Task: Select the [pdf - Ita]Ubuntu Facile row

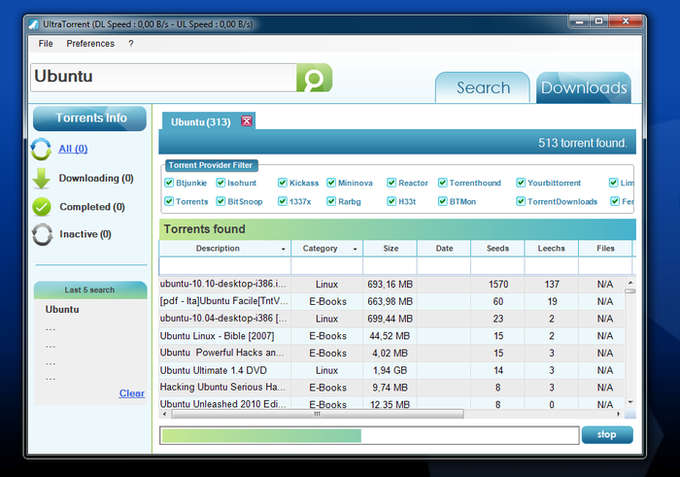Action: click(x=392, y=301)
